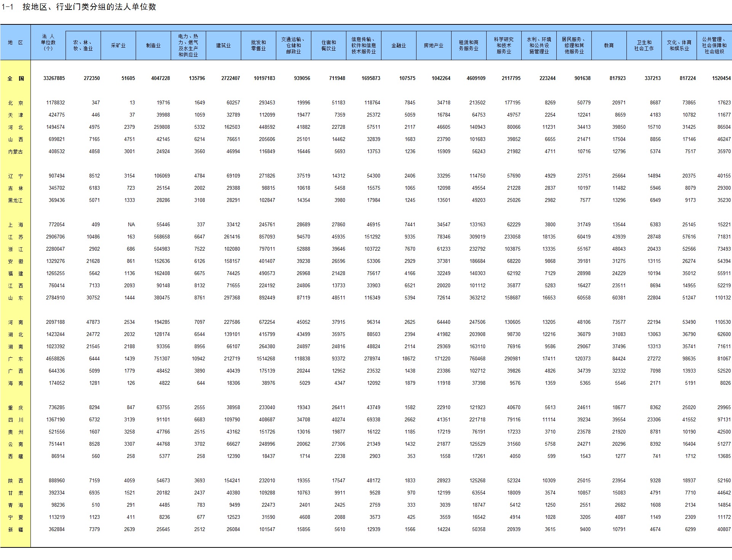Screen dimensions: 732x560
Task: Click the 内蒙古 row label
Action: point(15,152)
